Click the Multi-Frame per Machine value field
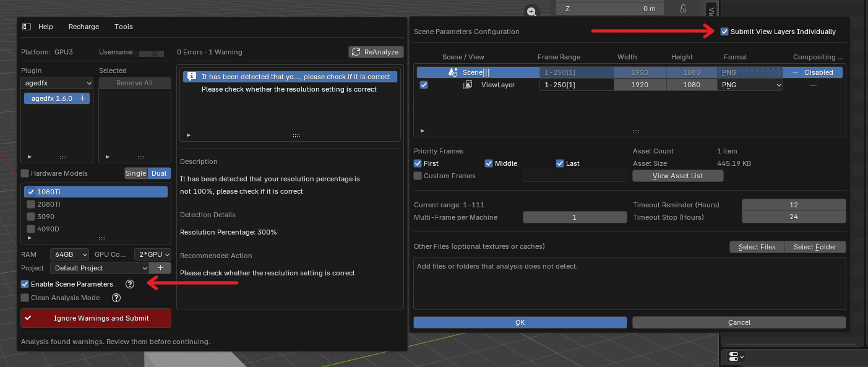 (574, 217)
